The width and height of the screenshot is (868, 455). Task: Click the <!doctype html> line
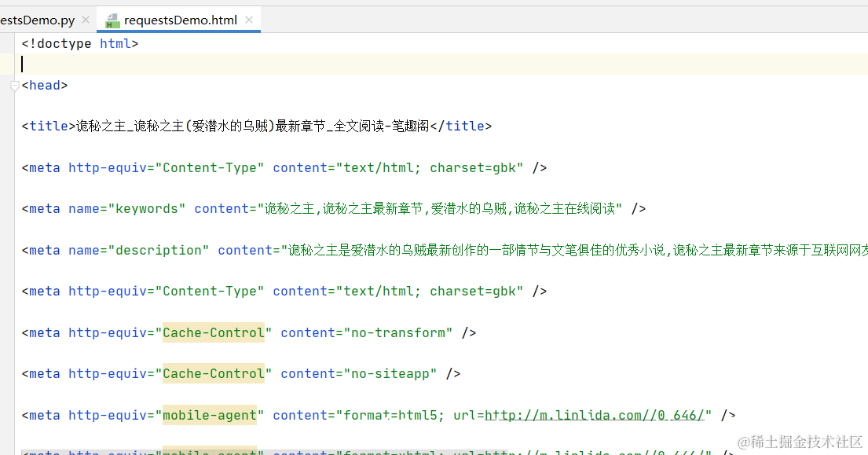pyautogui.click(x=79, y=44)
